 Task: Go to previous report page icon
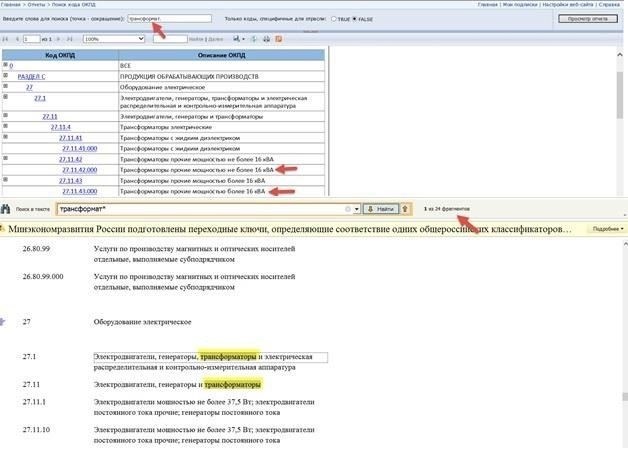(x=17, y=39)
